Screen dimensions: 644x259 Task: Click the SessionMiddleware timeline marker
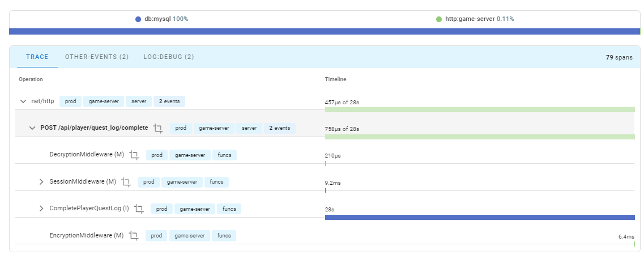click(325, 190)
